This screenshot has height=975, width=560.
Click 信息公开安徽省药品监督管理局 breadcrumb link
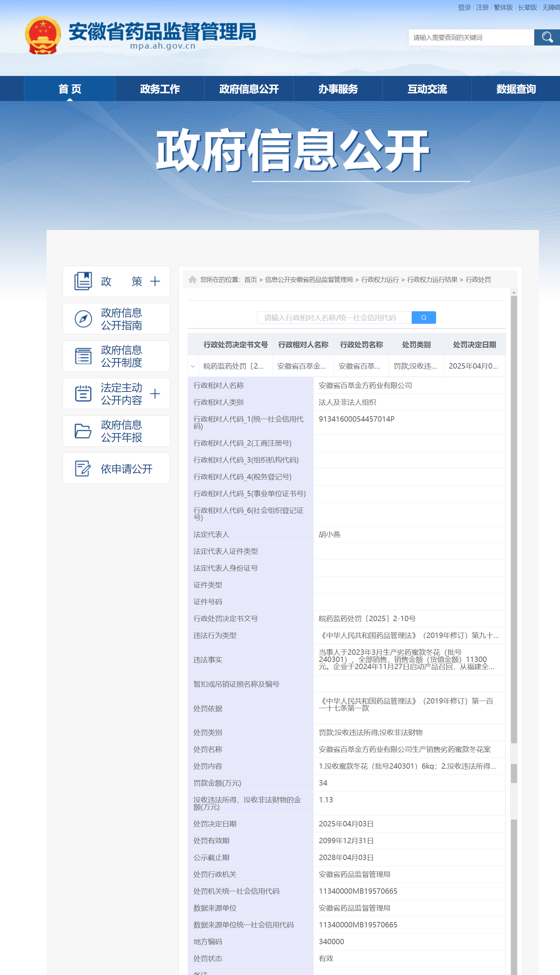(309, 280)
